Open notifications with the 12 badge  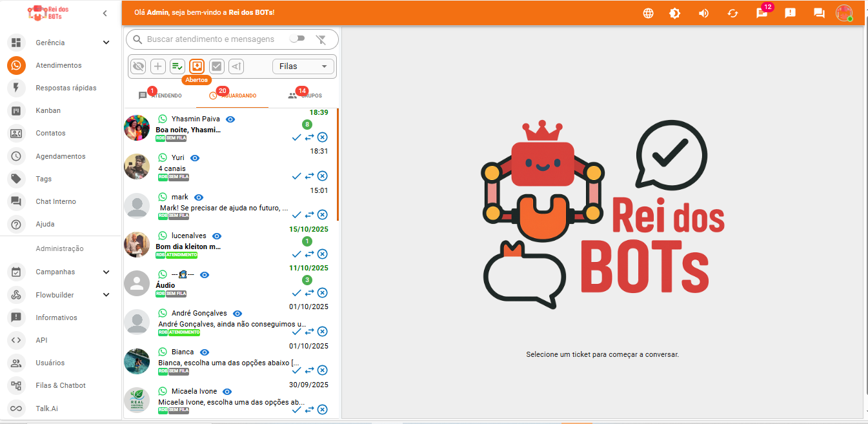click(762, 13)
